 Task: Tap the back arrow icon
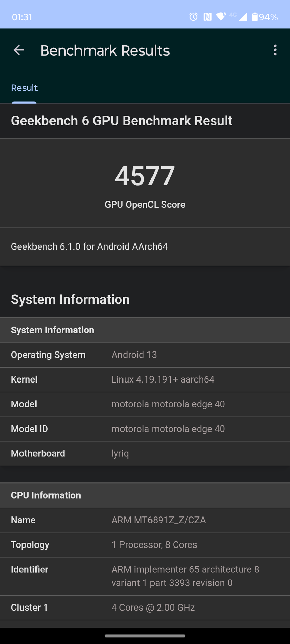[x=19, y=50]
